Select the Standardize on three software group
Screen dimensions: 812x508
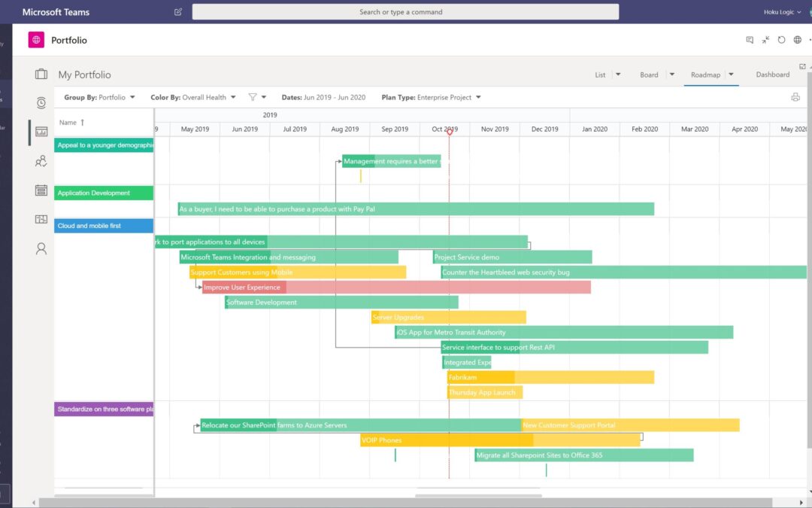click(x=104, y=409)
